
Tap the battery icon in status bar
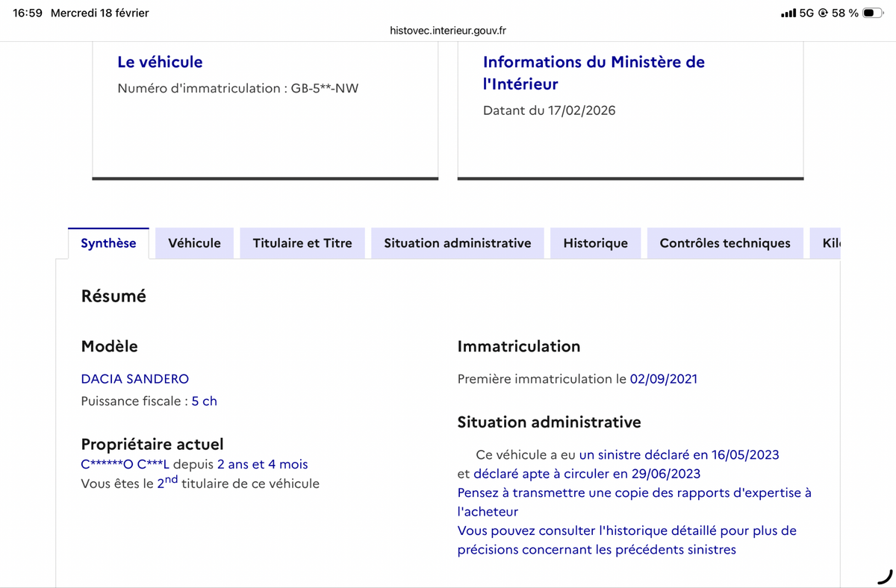point(873,13)
